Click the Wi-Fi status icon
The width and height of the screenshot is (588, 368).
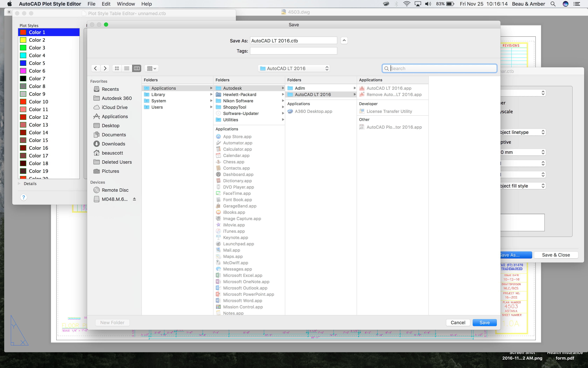click(x=407, y=4)
